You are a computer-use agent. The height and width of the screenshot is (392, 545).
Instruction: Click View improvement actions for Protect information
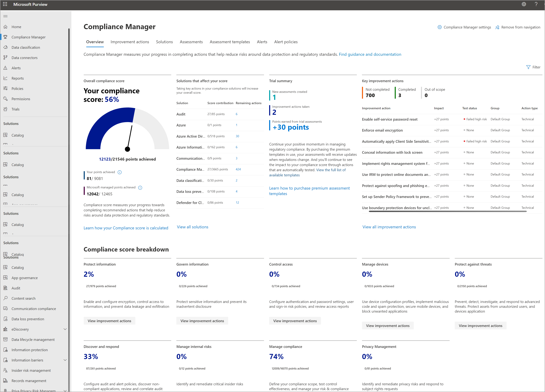point(109,320)
